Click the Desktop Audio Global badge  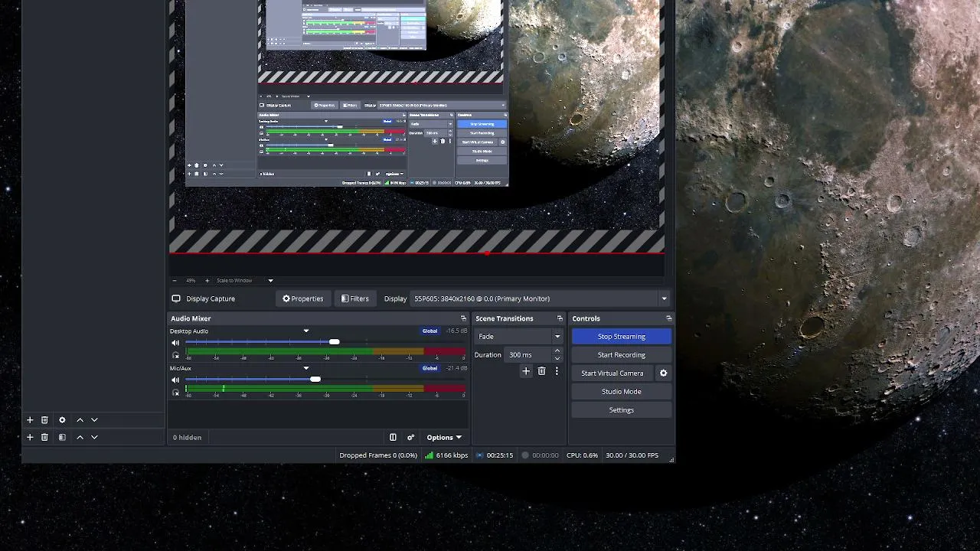click(430, 331)
